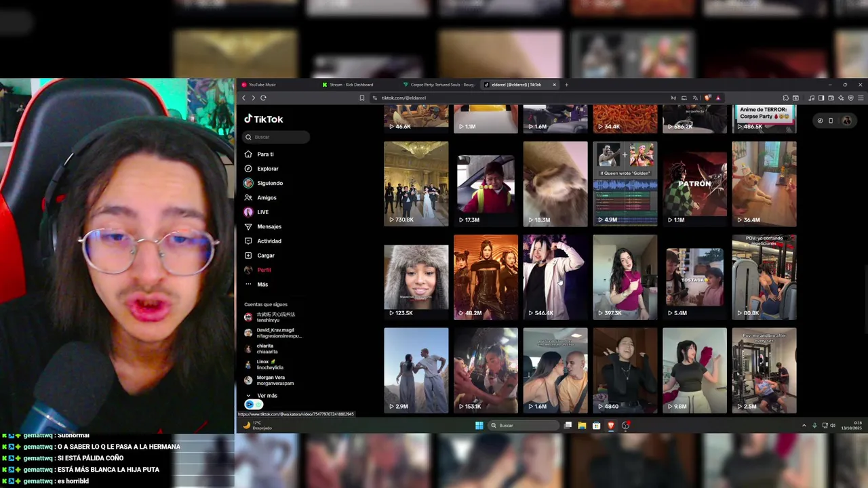Show hidden system tray icons
The image size is (868, 488).
click(x=804, y=426)
